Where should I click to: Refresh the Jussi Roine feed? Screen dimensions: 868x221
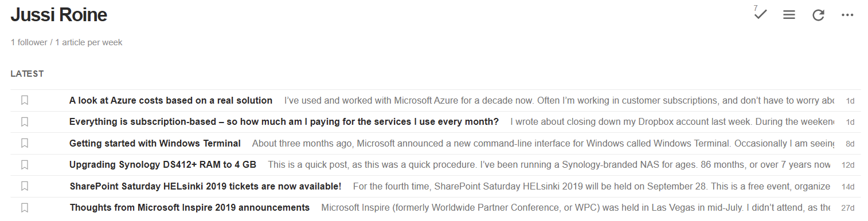tap(818, 15)
